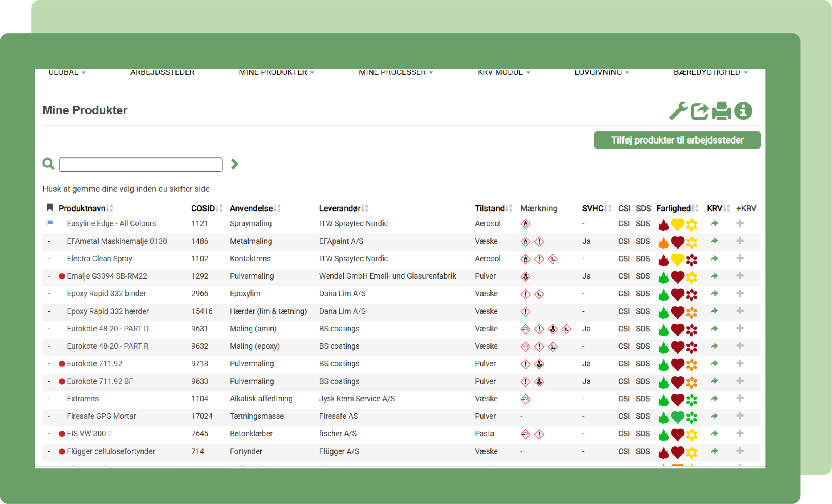
Task: Click the export share icon
Action: tap(700, 111)
